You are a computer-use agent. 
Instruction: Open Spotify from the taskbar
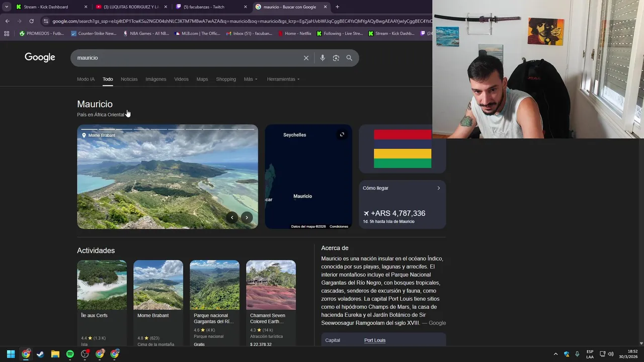[70, 354]
